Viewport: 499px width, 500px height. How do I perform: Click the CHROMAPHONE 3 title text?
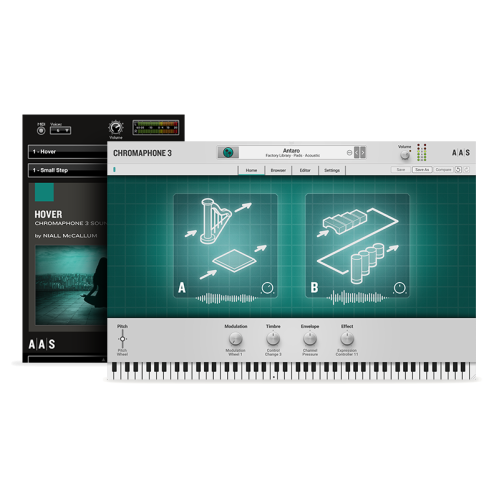(142, 153)
